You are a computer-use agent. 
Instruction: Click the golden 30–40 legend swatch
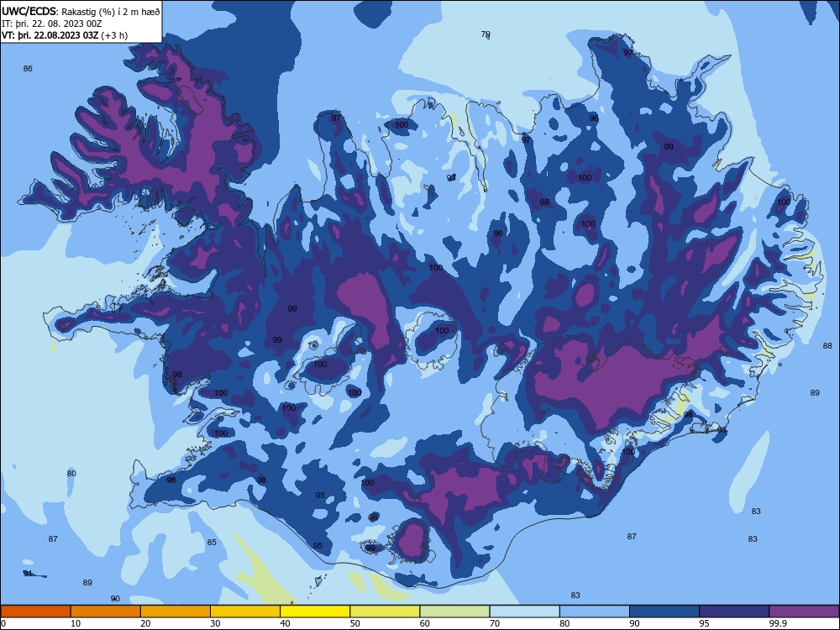(x=245, y=612)
